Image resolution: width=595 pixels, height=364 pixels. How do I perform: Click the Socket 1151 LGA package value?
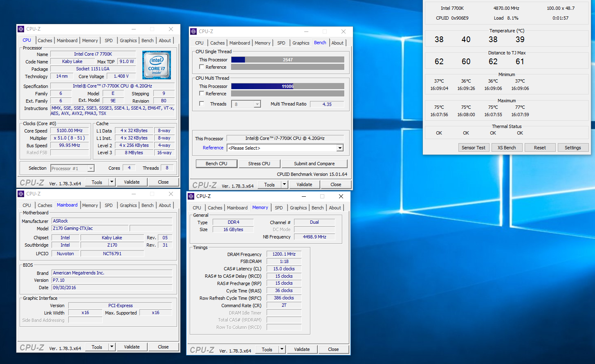(93, 69)
